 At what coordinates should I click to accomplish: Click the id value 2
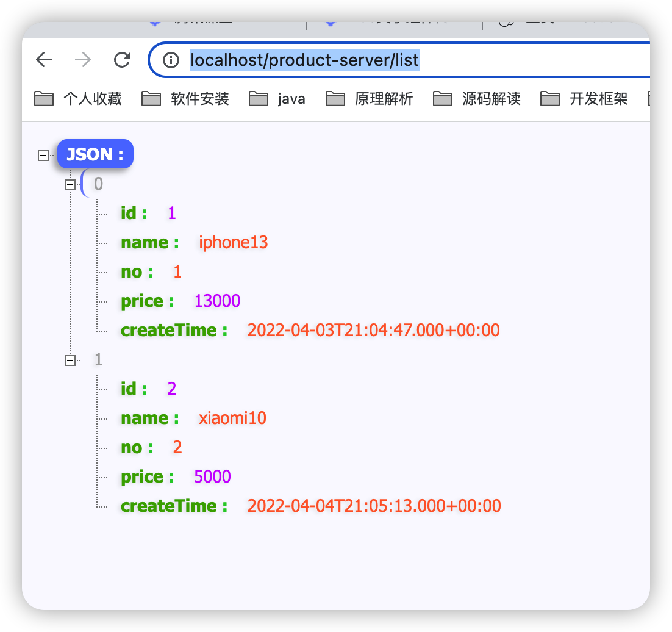tap(172, 389)
